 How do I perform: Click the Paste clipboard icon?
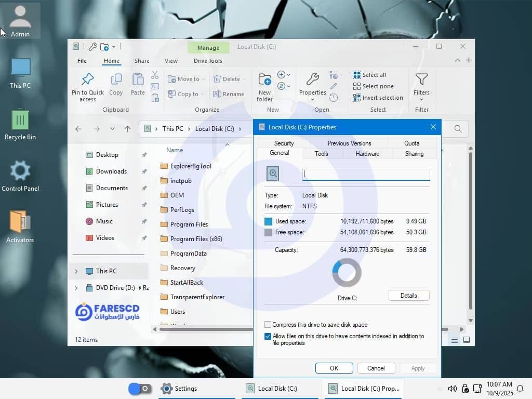point(138,79)
